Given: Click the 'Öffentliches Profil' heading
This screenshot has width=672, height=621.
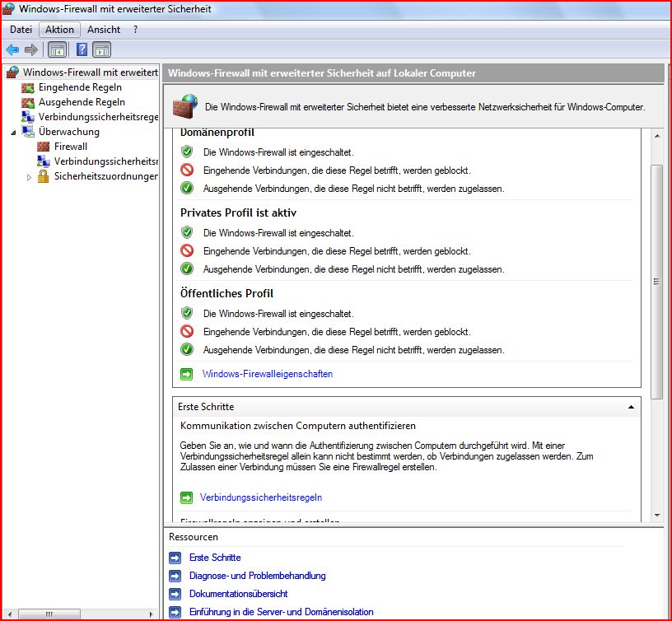Looking at the screenshot, I should 226,293.
